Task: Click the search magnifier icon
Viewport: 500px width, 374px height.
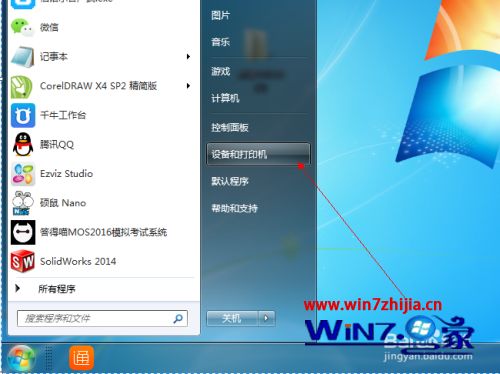Action: (178, 319)
